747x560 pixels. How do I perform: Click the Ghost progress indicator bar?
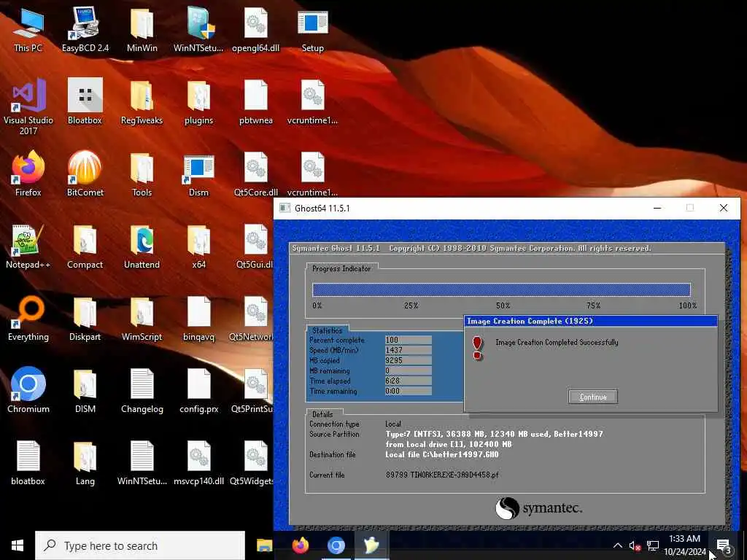(x=501, y=289)
